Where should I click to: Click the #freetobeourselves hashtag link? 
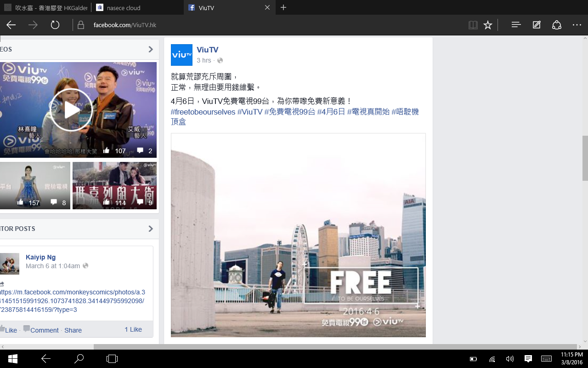[x=203, y=112]
